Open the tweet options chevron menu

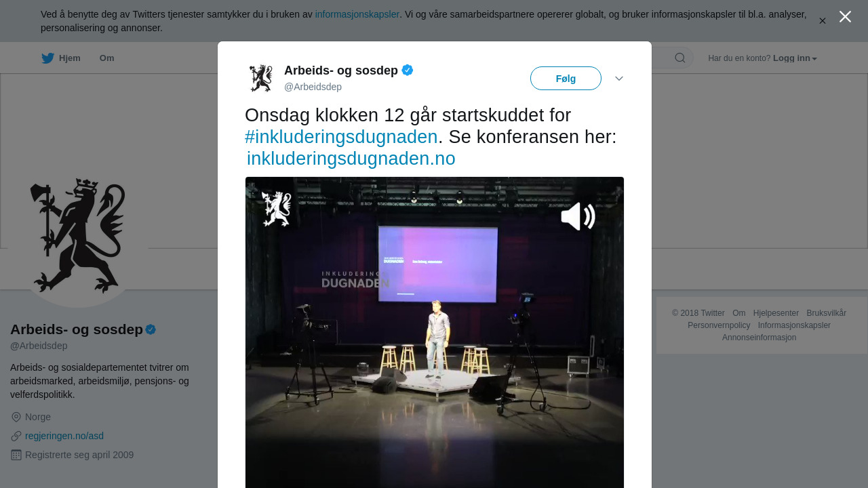coord(619,79)
